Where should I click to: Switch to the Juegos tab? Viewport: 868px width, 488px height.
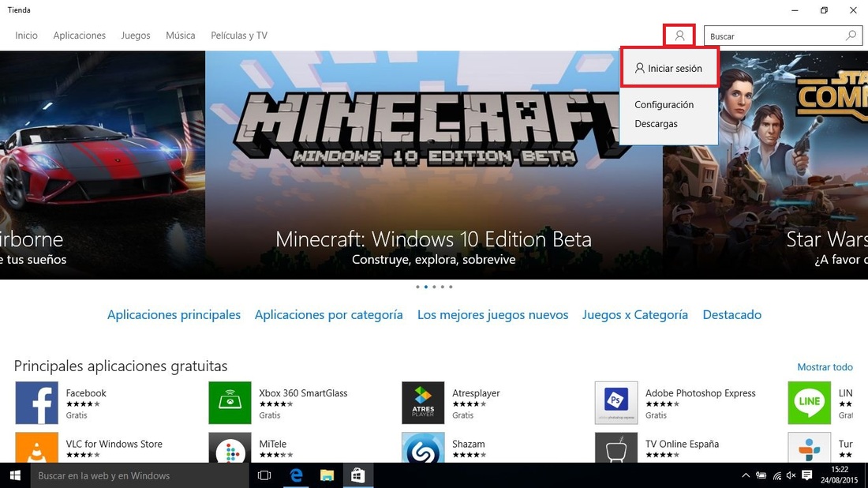(136, 36)
